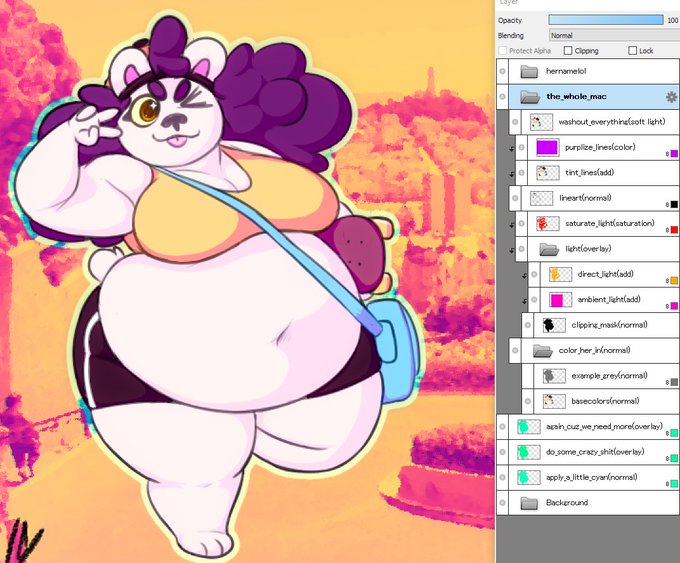Screen dimensions: 680x563
Task: Select folder named light(overlay)
Action: click(588, 249)
